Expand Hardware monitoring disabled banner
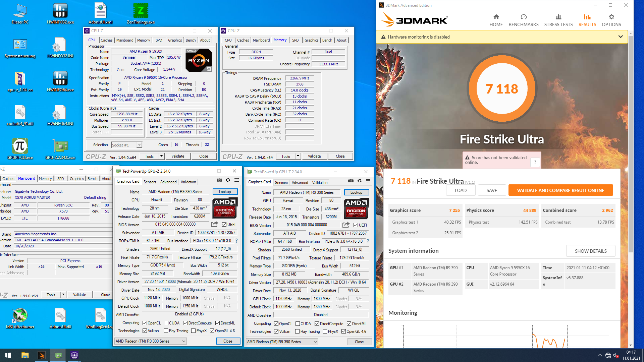644x362 pixels. 620,37
